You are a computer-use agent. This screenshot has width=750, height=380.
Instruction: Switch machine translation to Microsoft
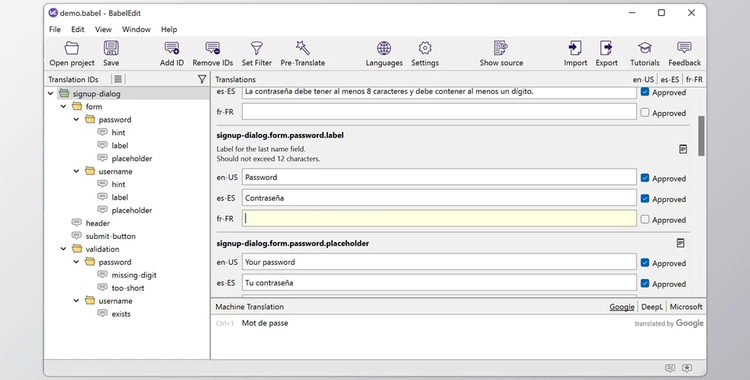[686, 307]
